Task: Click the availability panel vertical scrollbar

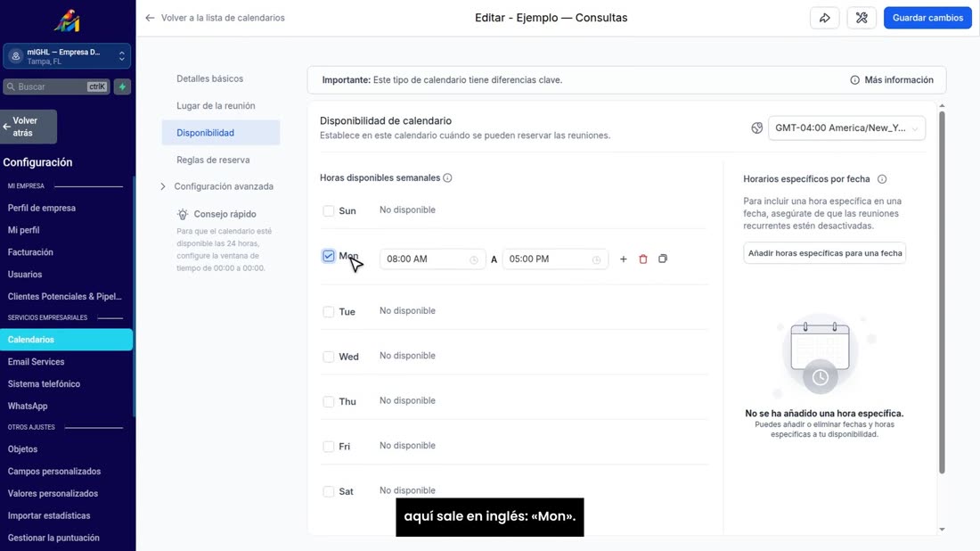Action: pyautogui.click(x=942, y=292)
